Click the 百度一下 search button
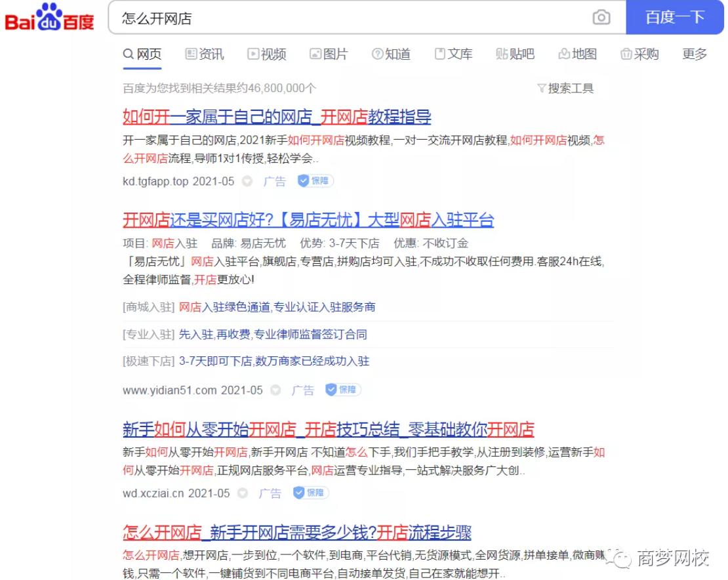Screen dimensions: 728x580 [x=675, y=17]
